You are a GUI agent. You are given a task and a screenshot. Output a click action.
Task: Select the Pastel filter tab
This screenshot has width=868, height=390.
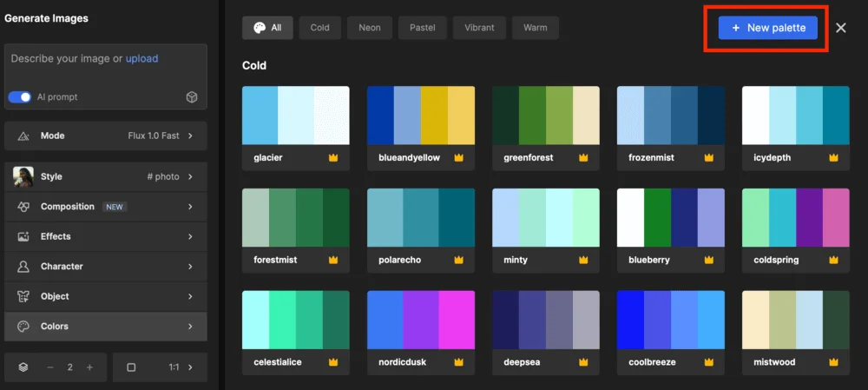423,28
